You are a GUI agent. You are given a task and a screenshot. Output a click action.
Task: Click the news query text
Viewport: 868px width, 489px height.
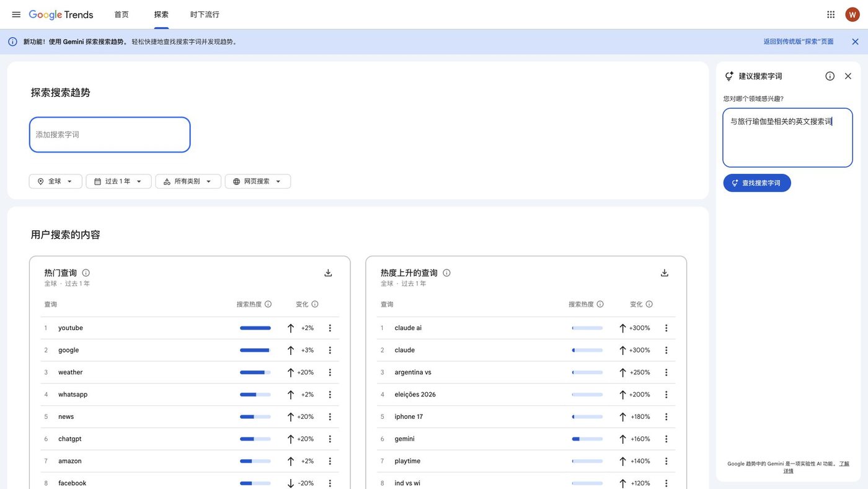66,416
